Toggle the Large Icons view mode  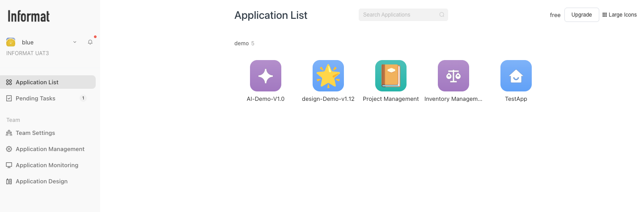coord(619,15)
